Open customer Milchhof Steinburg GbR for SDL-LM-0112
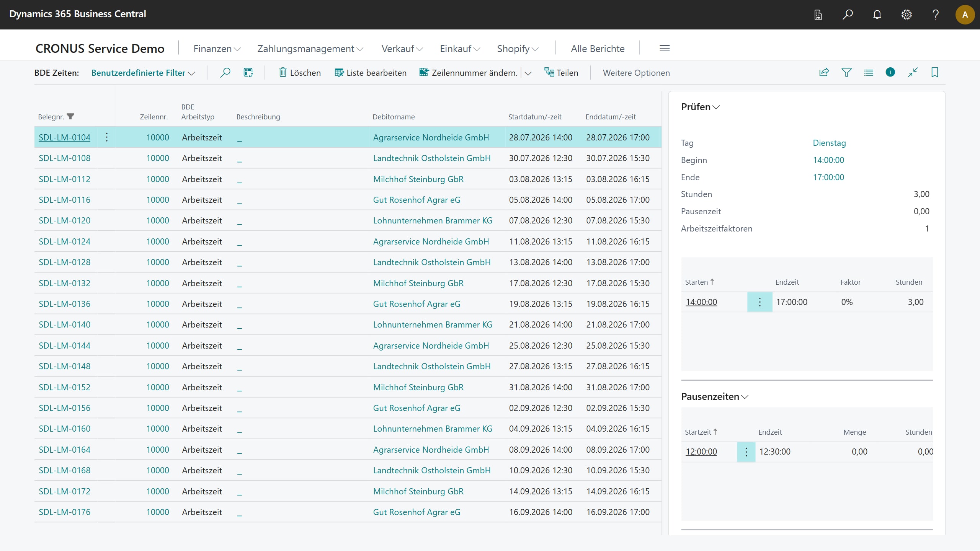Image resolution: width=980 pixels, height=551 pixels. click(x=418, y=179)
